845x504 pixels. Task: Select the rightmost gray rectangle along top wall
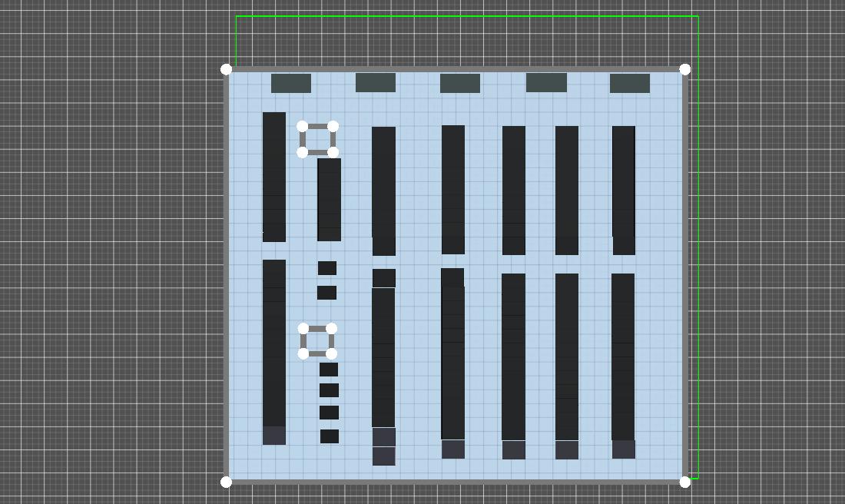click(630, 83)
